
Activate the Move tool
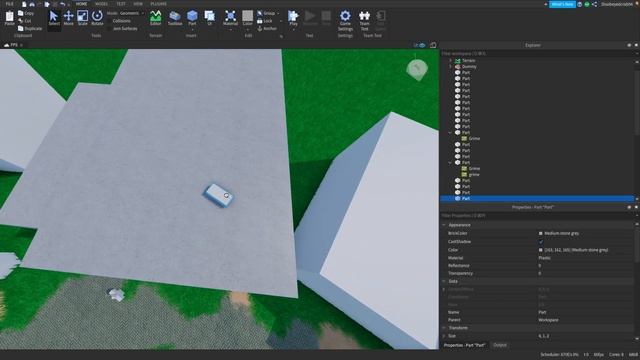pyautogui.click(x=69, y=18)
